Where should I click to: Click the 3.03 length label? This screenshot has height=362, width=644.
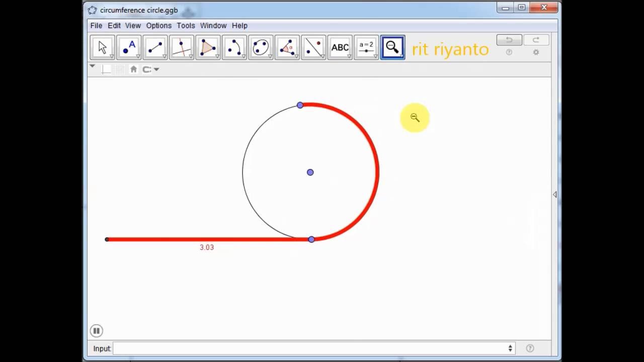[207, 247]
